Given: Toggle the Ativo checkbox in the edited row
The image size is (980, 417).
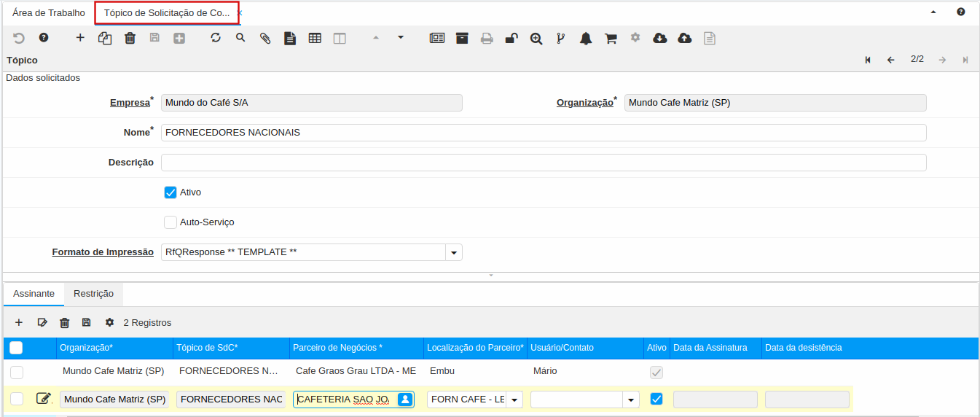Looking at the screenshot, I should (656, 399).
